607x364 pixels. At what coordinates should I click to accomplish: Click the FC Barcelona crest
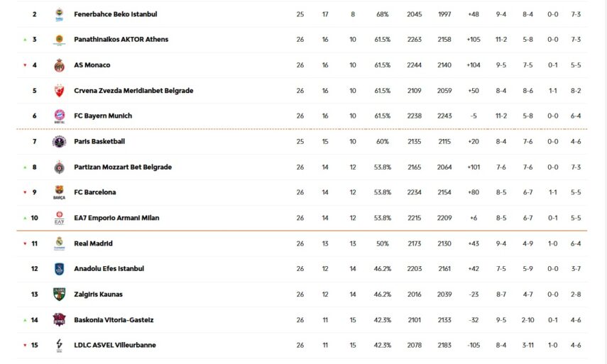coord(60,192)
